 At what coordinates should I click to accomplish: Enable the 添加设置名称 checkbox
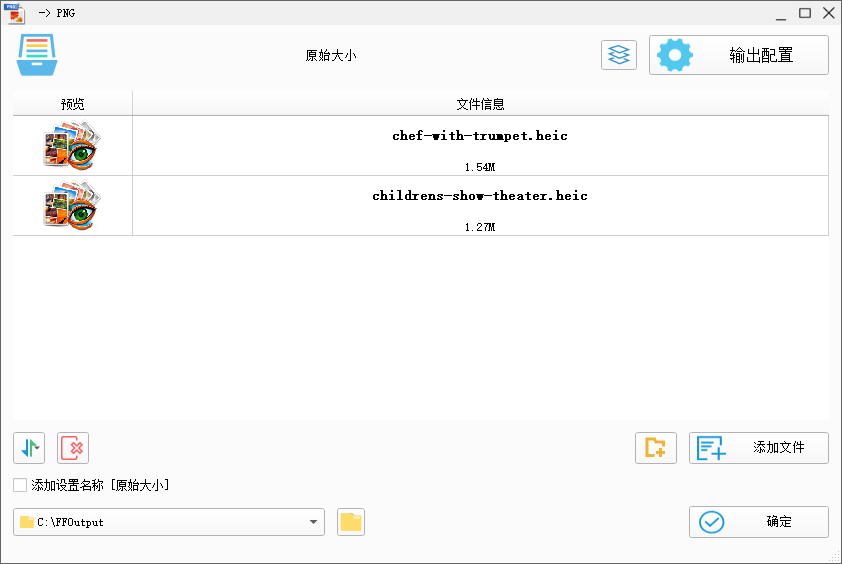20,485
